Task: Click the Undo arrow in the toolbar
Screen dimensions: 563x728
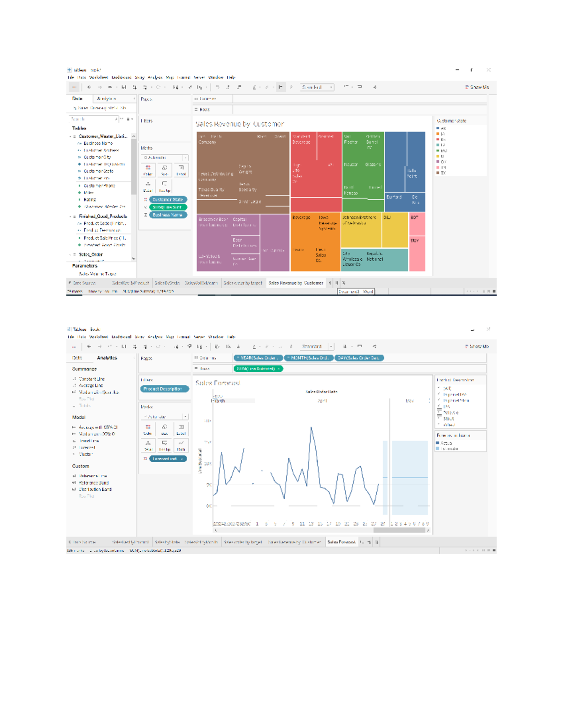Action: (x=89, y=87)
